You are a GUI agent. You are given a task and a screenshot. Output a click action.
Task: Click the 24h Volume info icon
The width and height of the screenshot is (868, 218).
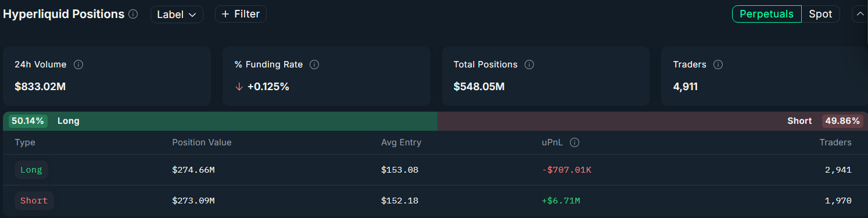click(78, 65)
